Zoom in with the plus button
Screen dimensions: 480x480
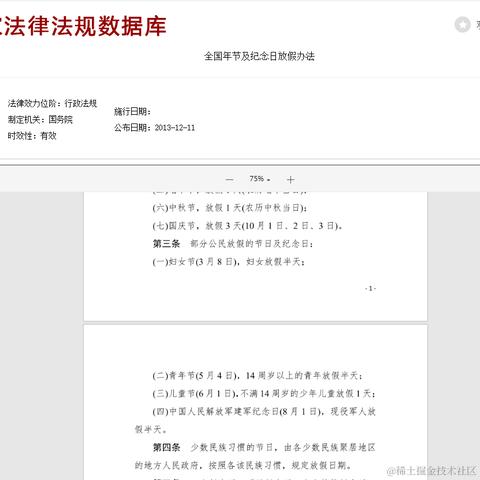[290, 180]
